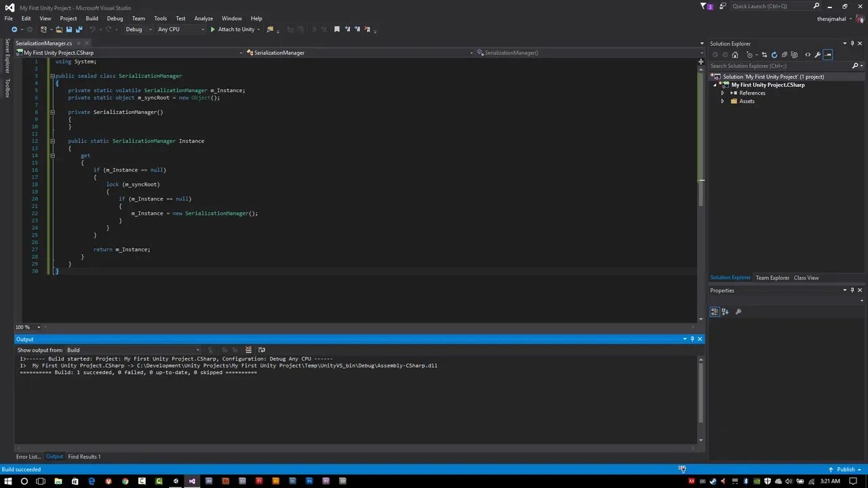The image size is (868, 488).
Task: Switch to the Class View tab
Action: tap(806, 278)
